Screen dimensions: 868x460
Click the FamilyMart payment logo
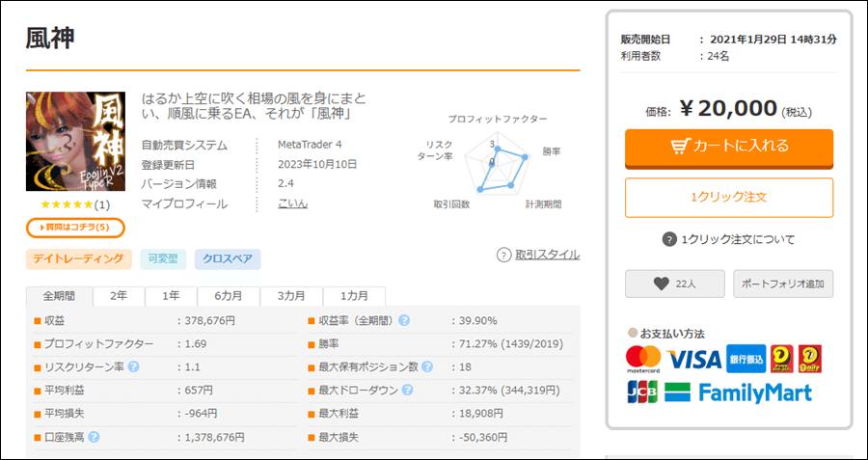click(x=739, y=392)
